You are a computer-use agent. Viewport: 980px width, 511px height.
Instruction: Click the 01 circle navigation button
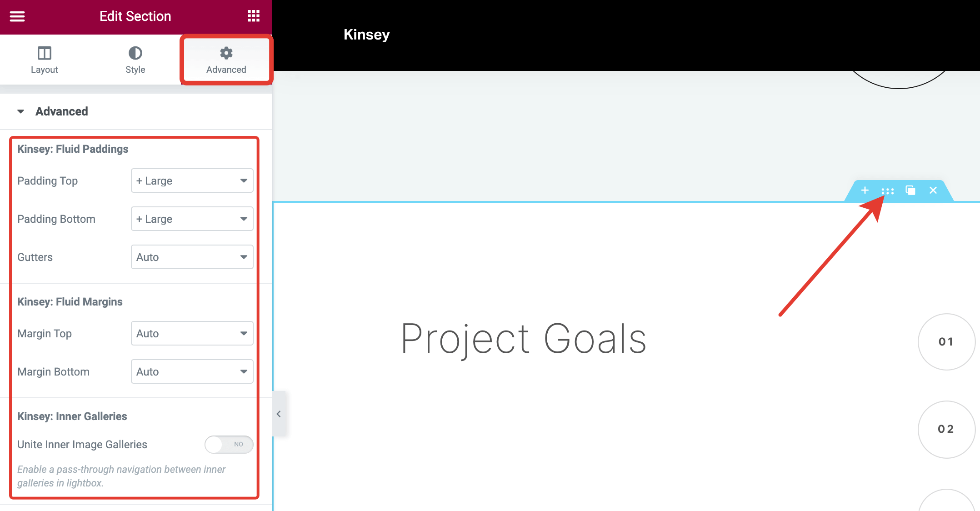tap(946, 342)
